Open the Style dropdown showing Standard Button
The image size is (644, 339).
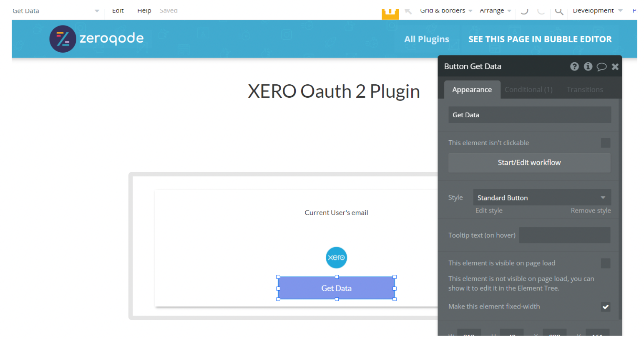pos(542,197)
